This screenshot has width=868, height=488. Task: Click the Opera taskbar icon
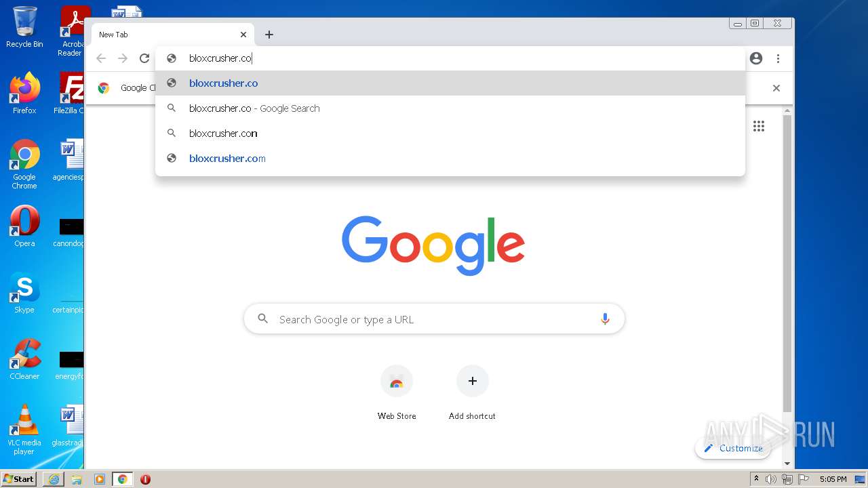pos(145,479)
